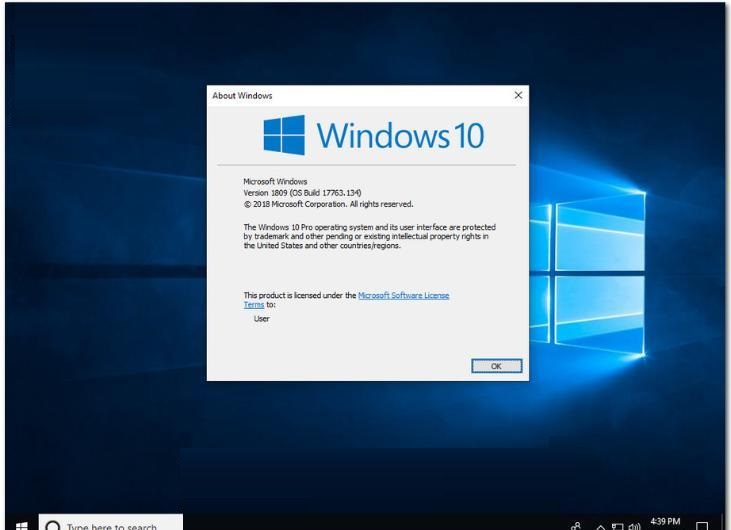Click the 'The Windows 10 Pro operating system' paragraph
This screenshot has height=530, width=731.
point(369,236)
